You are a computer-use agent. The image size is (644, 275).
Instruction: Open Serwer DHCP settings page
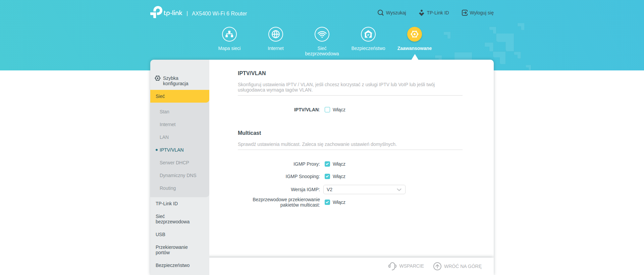coord(174,163)
